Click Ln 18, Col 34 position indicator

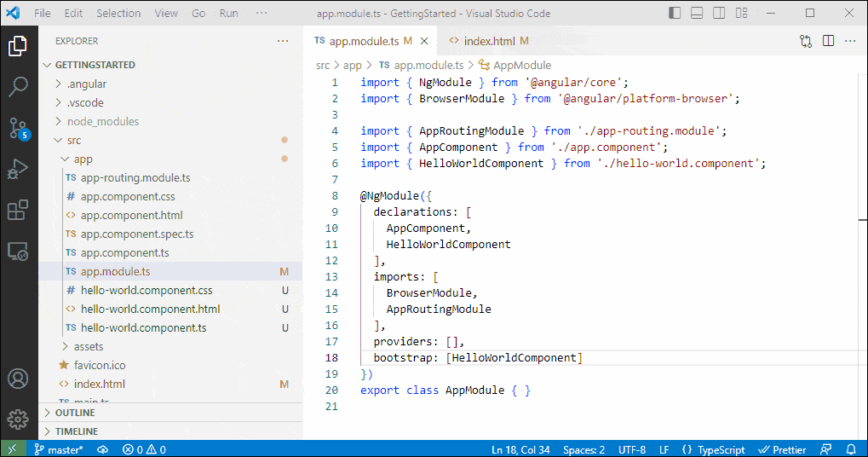[520, 449]
